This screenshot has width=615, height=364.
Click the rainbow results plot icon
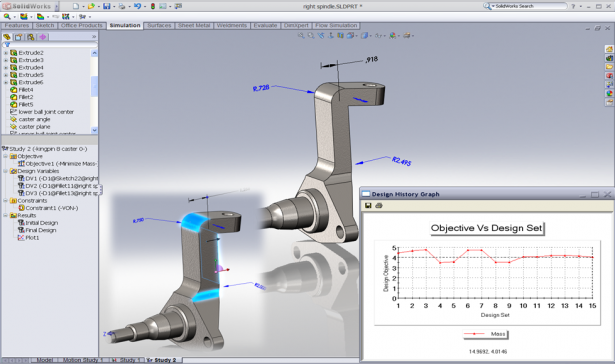click(40, 16)
